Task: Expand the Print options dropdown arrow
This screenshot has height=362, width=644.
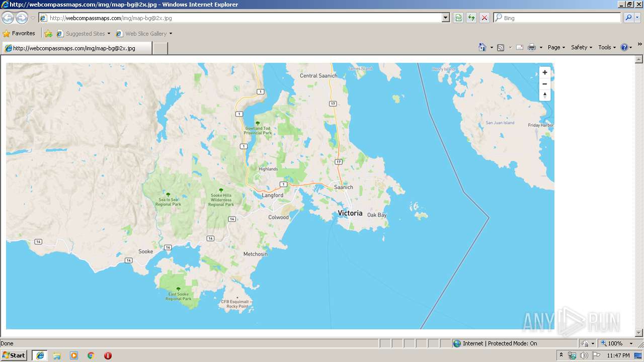Action: [x=541, y=48]
